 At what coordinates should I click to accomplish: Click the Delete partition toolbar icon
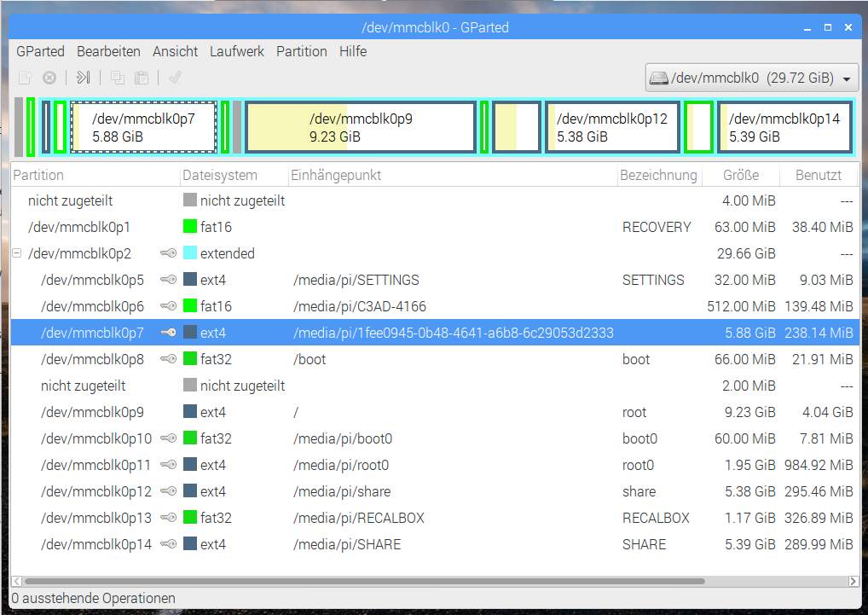tap(49, 78)
